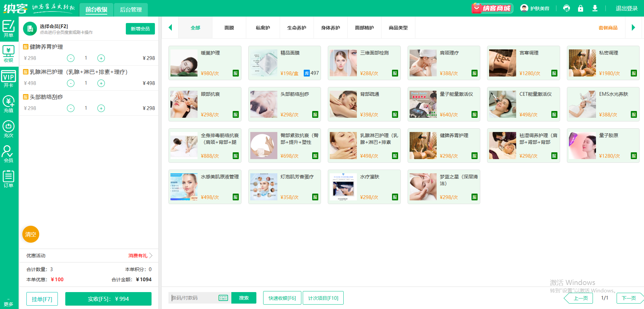
Task: Click the orange 清空 clear button
Action: tap(31, 234)
